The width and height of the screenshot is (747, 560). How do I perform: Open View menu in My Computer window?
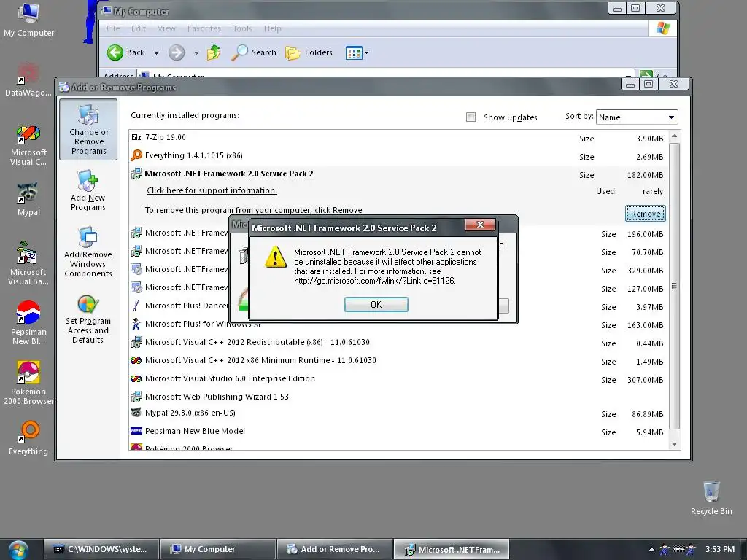(166, 28)
